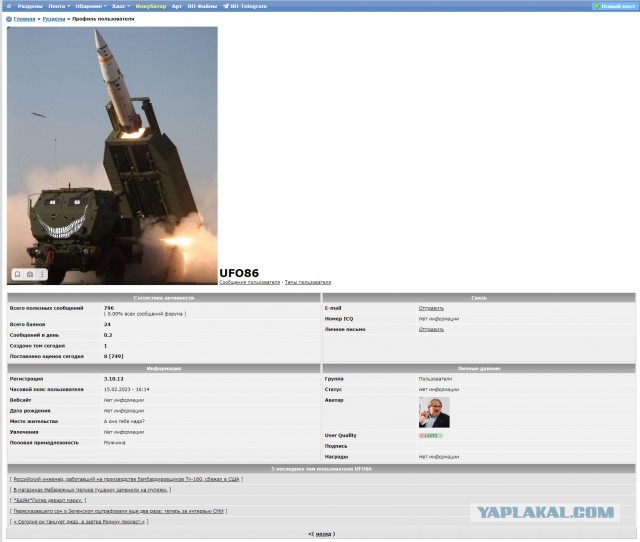Viewport: 640px width, 542px height.
Task: Click the Новый пост button
Action: [614, 6]
